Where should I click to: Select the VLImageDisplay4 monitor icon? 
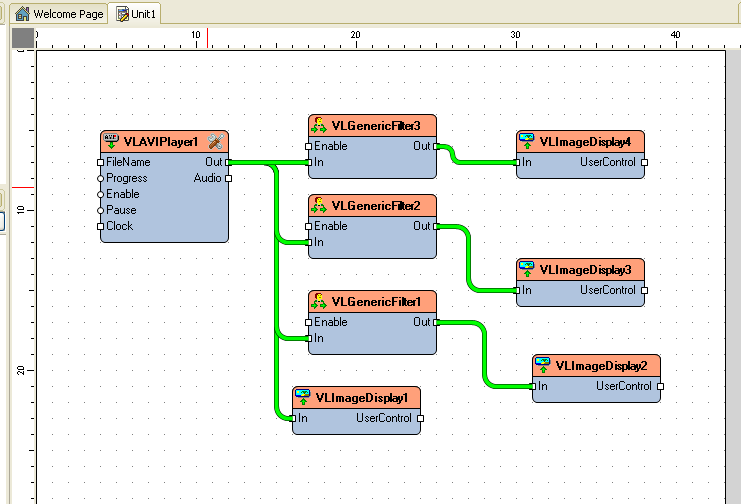click(x=527, y=141)
